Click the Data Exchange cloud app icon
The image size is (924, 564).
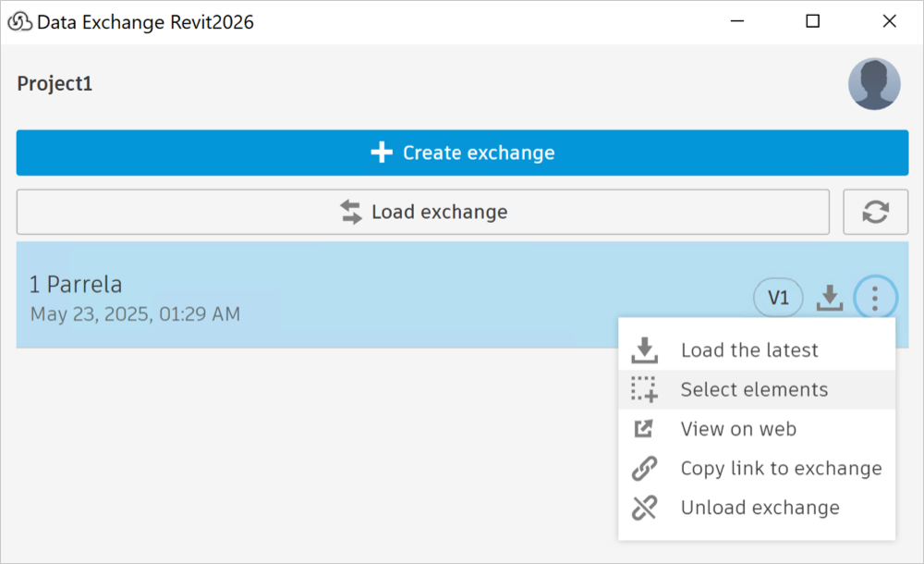[x=19, y=21]
